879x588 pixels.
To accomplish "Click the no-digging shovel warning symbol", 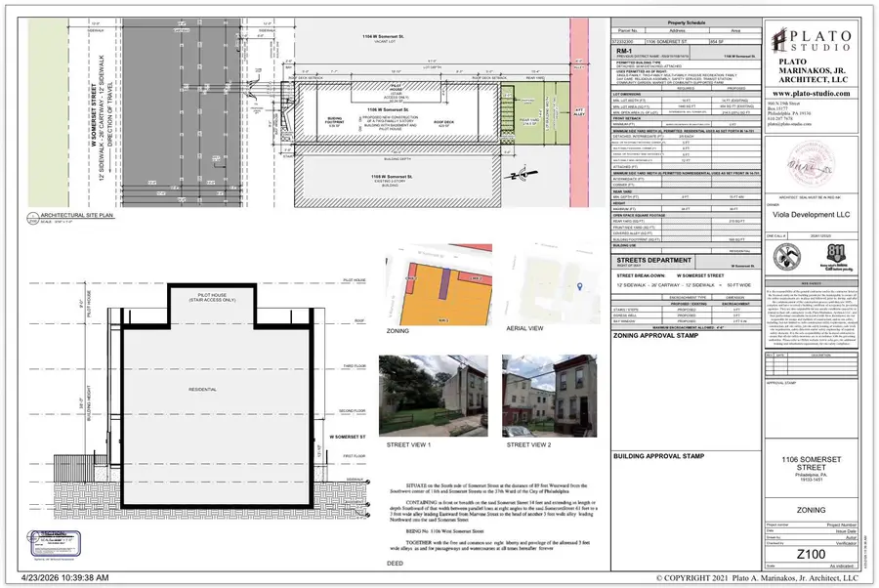I will [787, 257].
